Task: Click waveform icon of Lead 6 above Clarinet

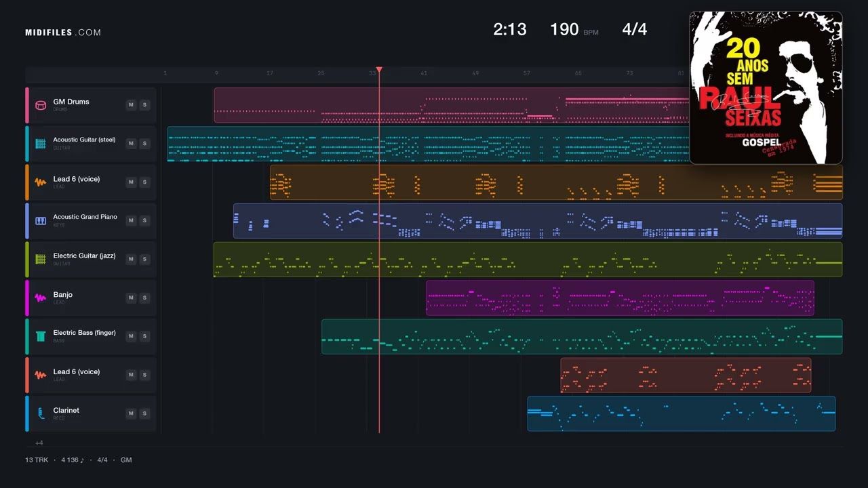Action: 41,375
